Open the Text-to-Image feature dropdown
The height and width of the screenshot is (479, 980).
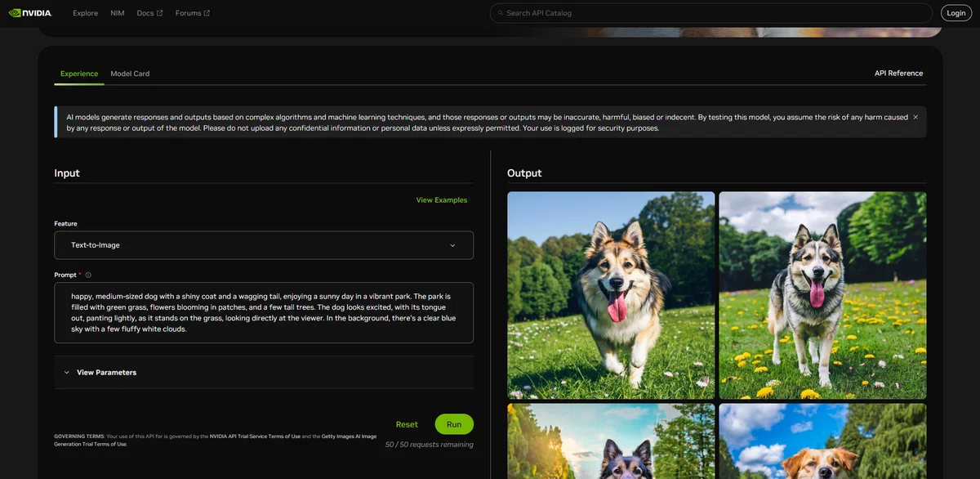click(264, 245)
